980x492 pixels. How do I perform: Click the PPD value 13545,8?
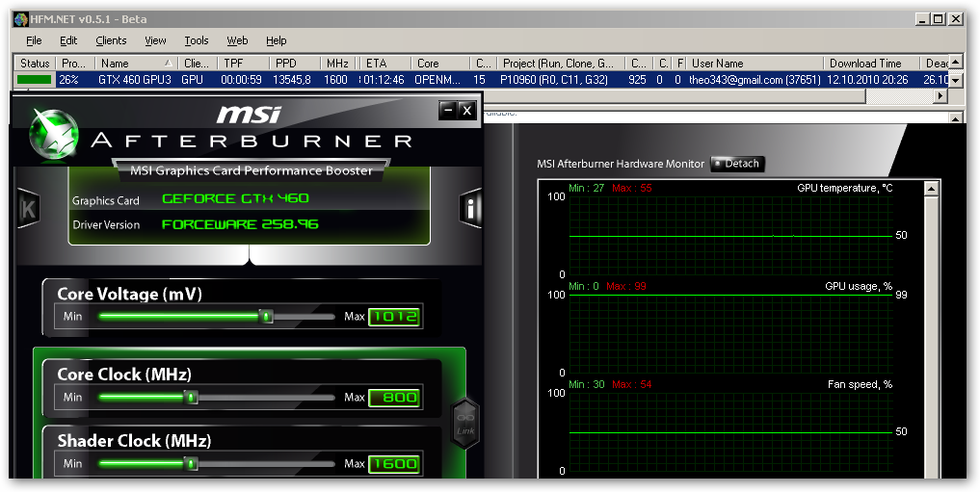tap(291, 80)
